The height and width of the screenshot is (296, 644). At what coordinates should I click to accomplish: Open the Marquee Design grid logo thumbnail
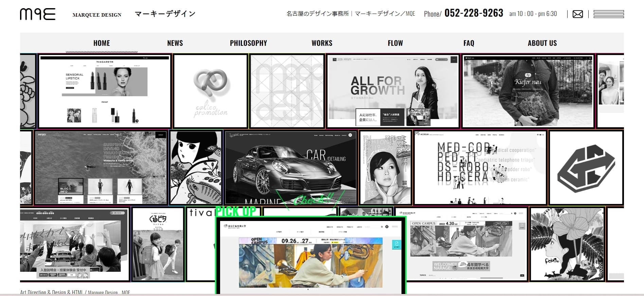tap(287, 91)
